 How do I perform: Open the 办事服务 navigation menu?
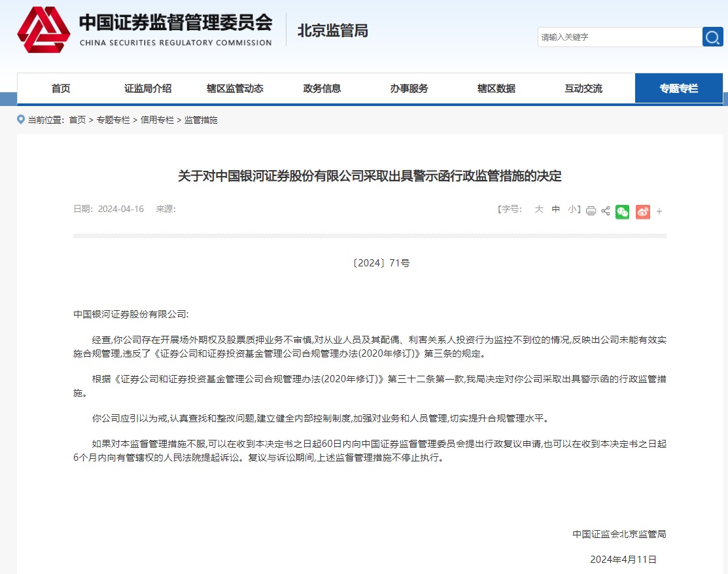point(408,88)
